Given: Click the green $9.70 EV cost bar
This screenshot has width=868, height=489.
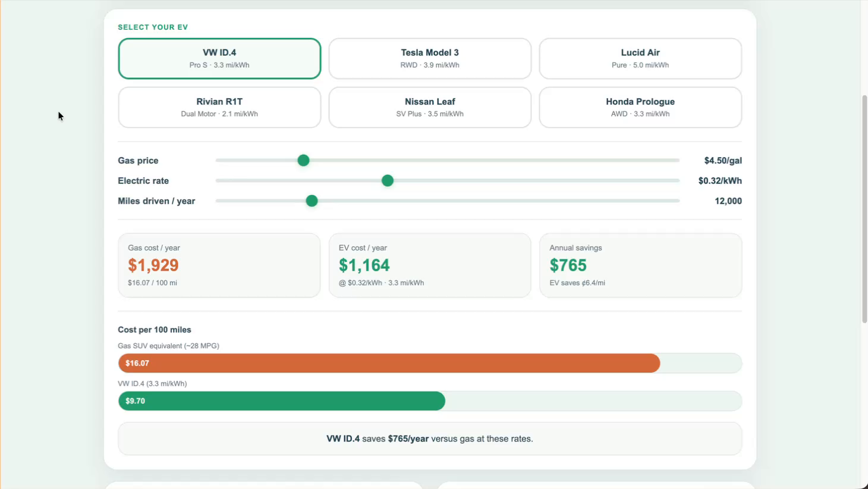Looking at the screenshot, I should point(282,401).
